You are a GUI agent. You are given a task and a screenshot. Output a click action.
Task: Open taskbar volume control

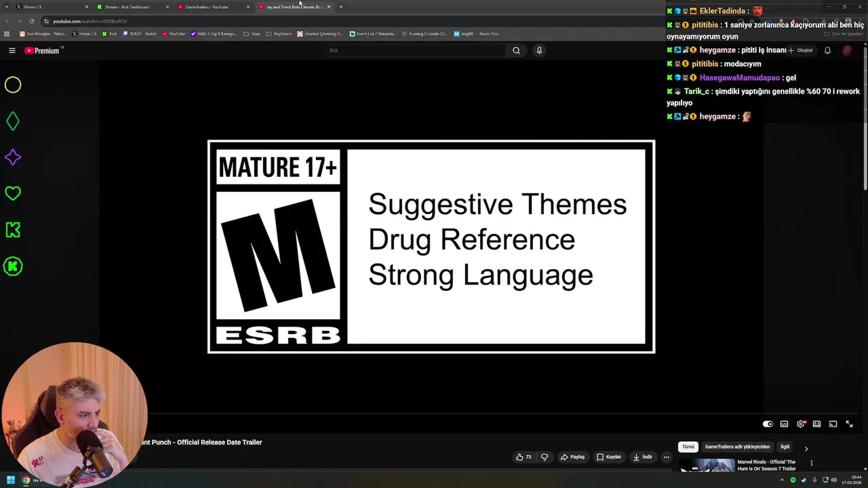click(x=834, y=481)
